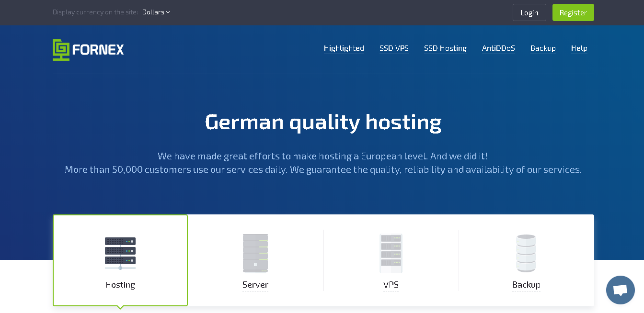Select the VPS stacked servers icon
644x313 pixels.
391,253
